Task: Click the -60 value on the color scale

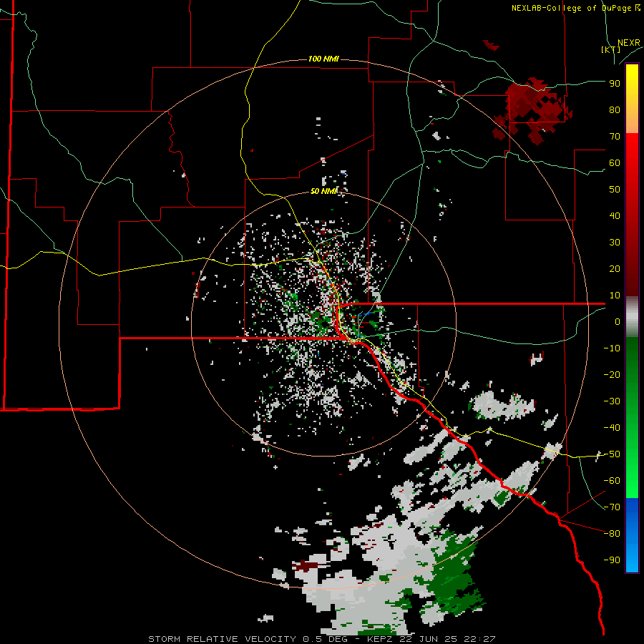Action: [612, 481]
